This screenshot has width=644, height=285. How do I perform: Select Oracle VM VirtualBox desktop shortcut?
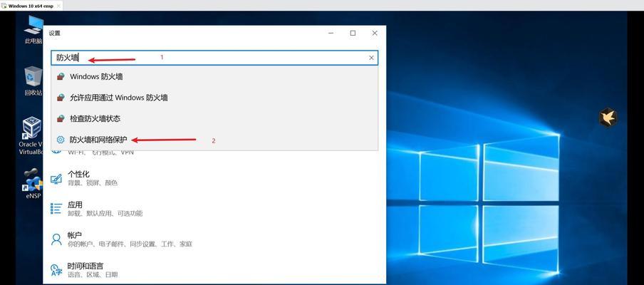click(x=31, y=136)
